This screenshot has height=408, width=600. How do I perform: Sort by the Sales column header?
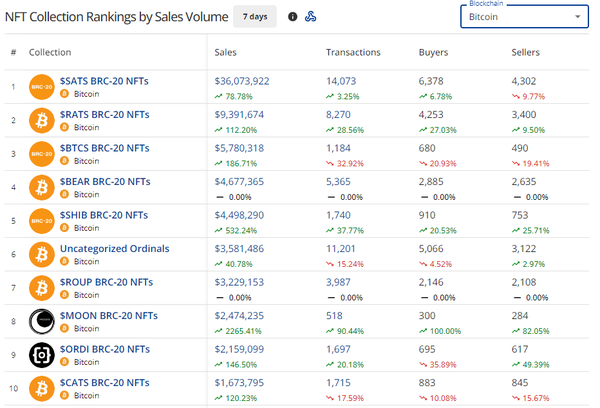pyautogui.click(x=228, y=51)
